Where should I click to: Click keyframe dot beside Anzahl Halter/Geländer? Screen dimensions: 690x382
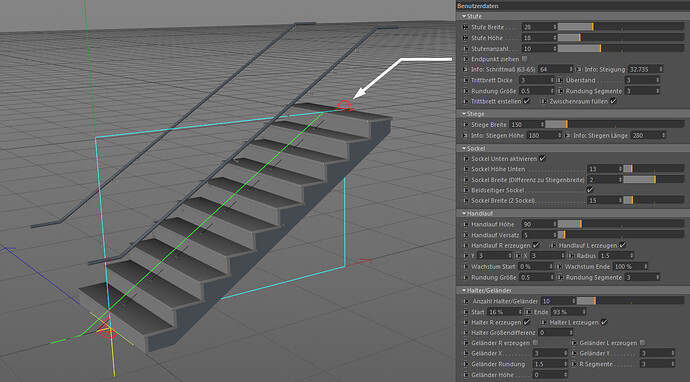tap(466, 301)
